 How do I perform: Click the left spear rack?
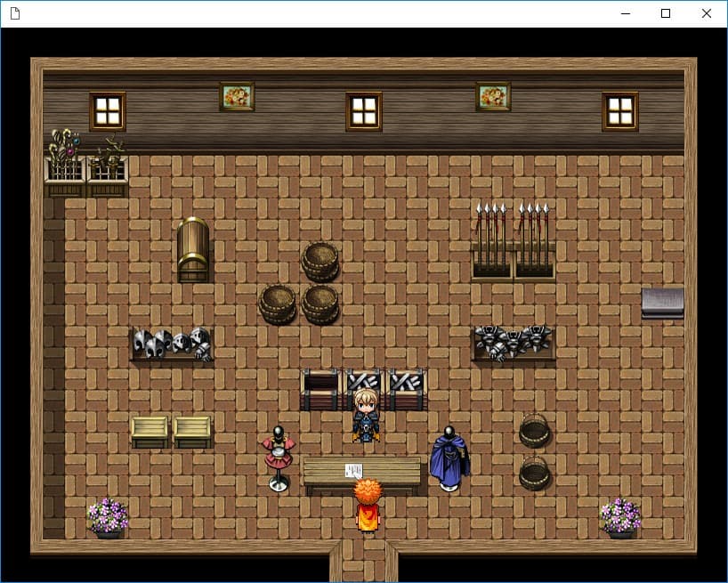(491, 241)
